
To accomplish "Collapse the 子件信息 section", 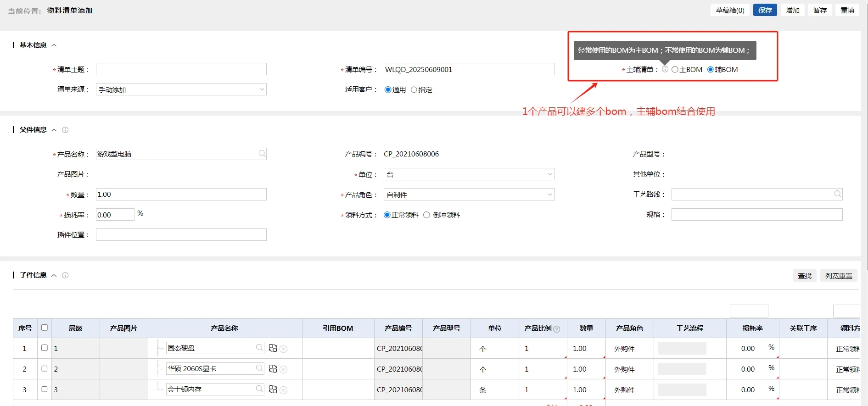I will pyautogui.click(x=54, y=275).
